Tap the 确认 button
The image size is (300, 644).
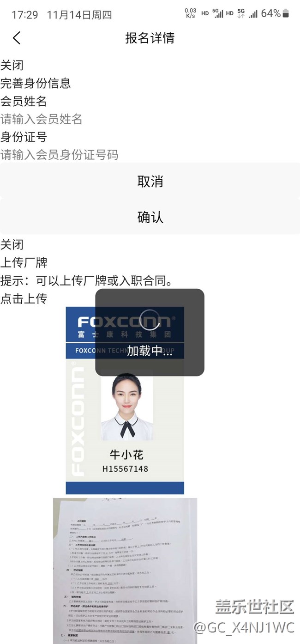150,217
